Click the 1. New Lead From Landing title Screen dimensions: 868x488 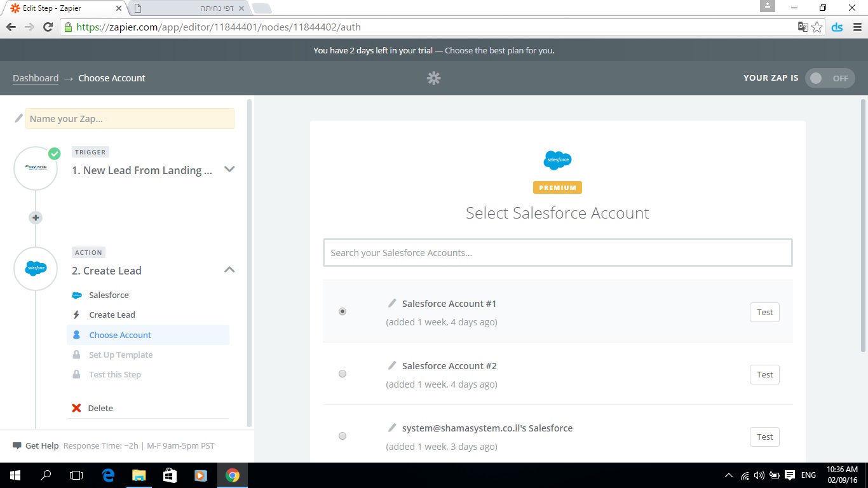click(142, 170)
